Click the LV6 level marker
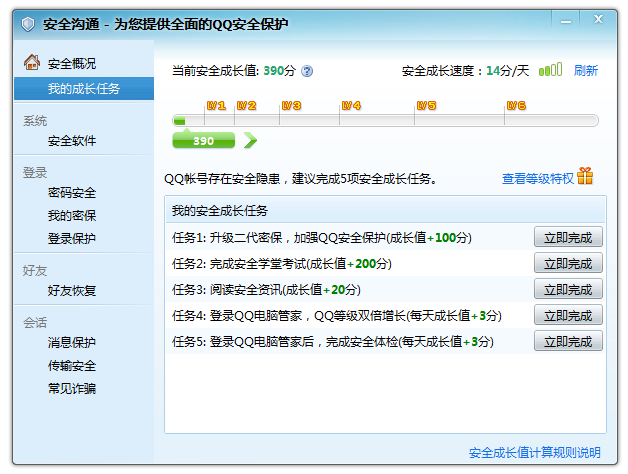Image resolution: width=628 pixels, height=474 pixels. point(516,105)
